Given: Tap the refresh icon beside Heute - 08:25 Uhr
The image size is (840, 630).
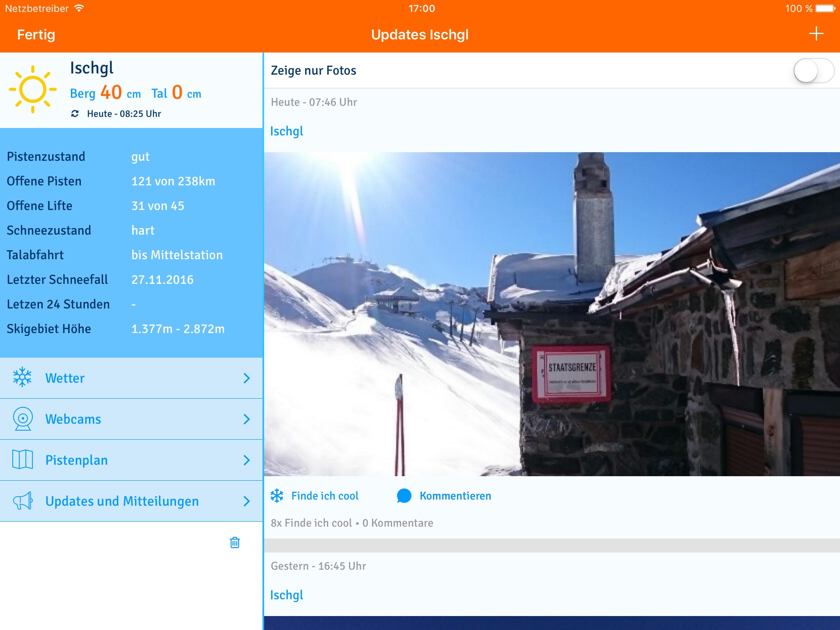Looking at the screenshot, I should (75, 114).
